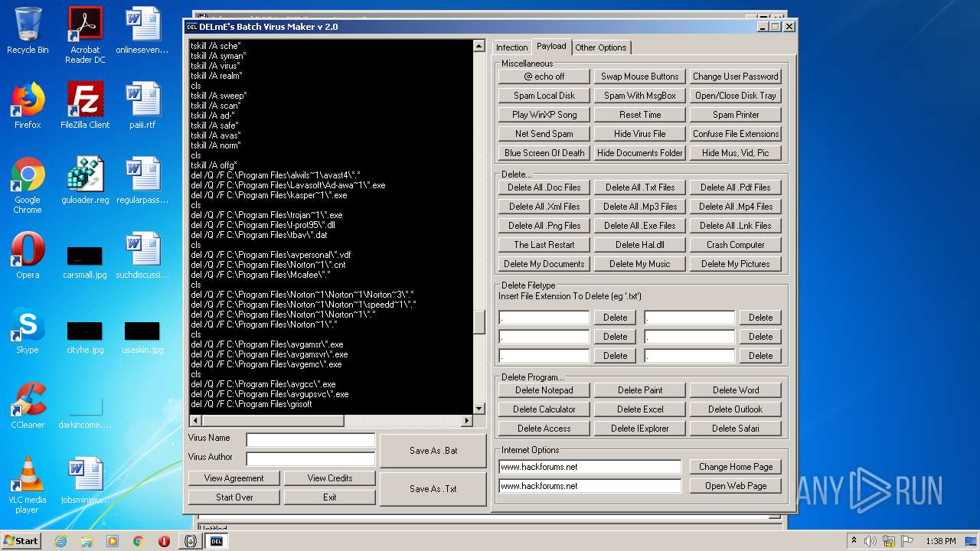The width and height of the screenshot is (980, 551).
Task: Click Change User Password button
Action: pyautogui.click(x=736, y=77)
